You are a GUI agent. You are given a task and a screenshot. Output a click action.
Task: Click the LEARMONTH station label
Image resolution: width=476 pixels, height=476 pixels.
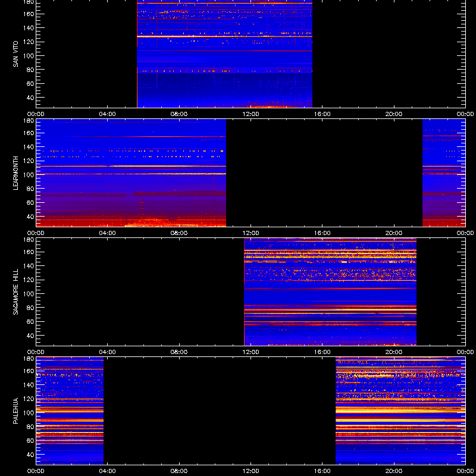pos(15,173)
